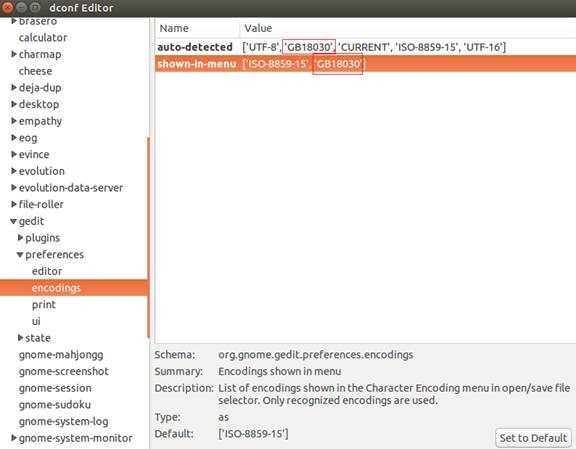Select gnome-screenshot in the tree
The height and width of the screenshot is (449, 576).
click(64, 371)
